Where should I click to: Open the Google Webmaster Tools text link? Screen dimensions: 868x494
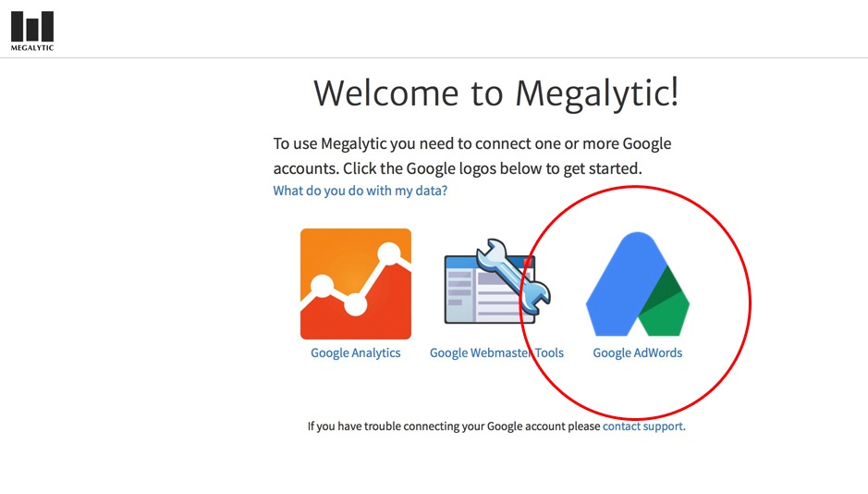(x=496, y=352)
